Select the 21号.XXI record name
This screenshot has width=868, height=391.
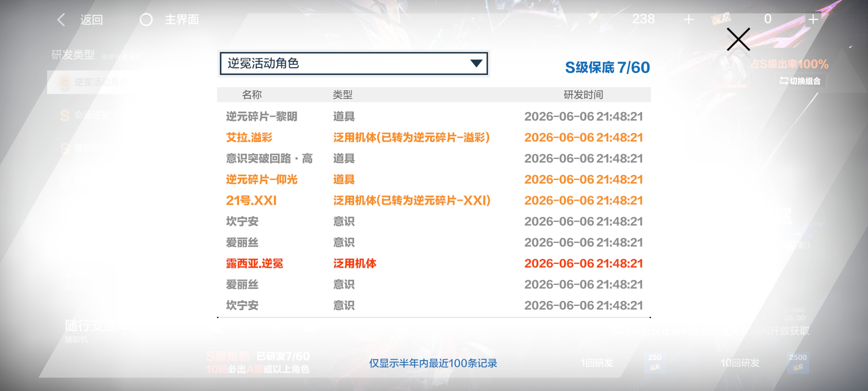click(251, 201)
